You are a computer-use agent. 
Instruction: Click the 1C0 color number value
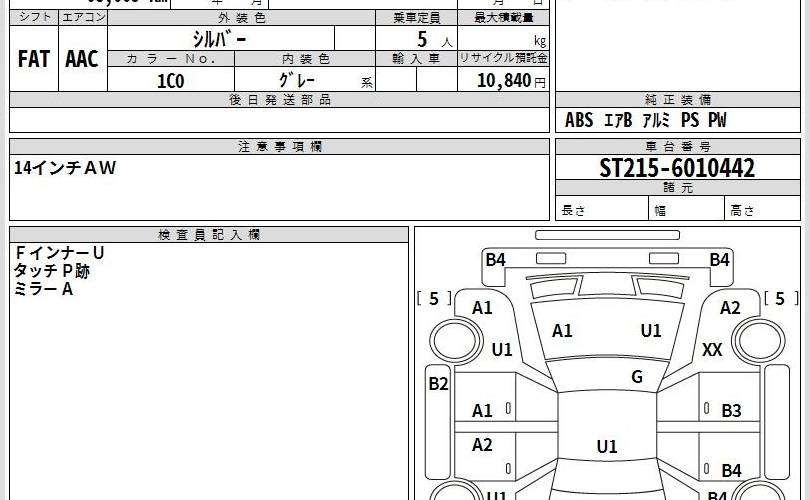[171, 82]
